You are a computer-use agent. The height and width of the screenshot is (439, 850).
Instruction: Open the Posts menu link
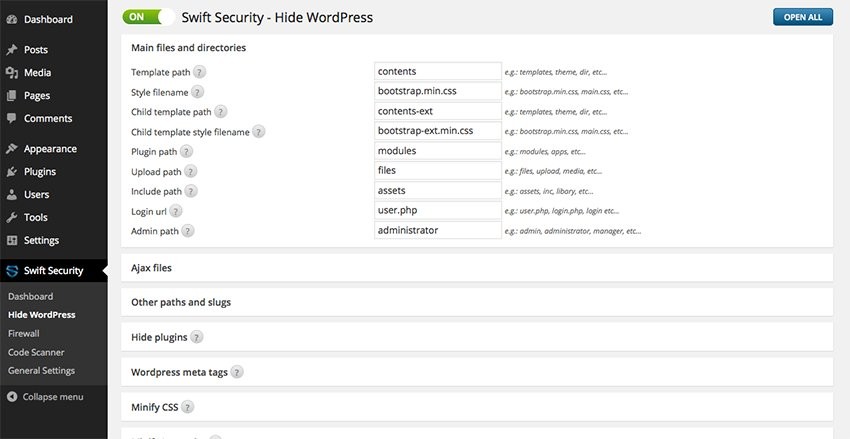tap(35, 50)
